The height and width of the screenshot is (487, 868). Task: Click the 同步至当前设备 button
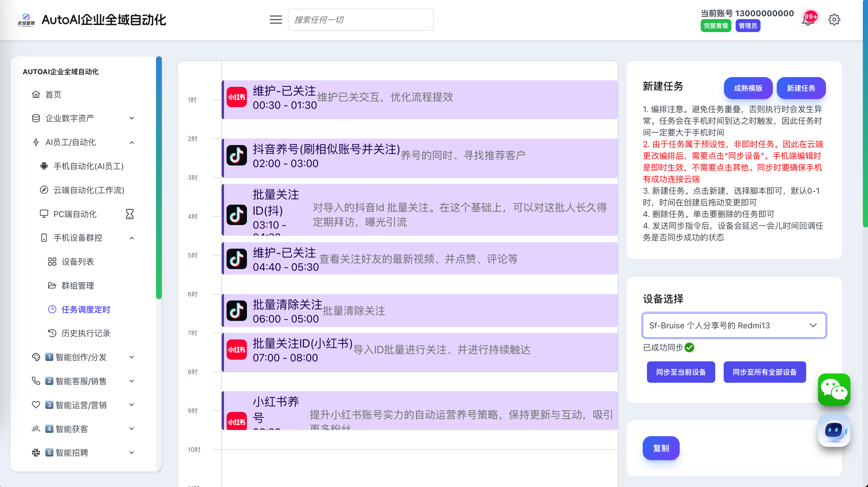[681, 372]
